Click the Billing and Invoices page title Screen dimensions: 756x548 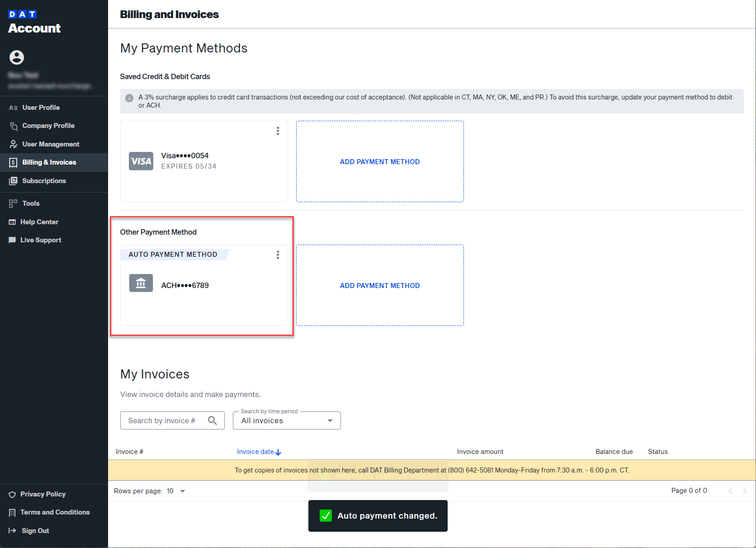click(x=169, y=14)
